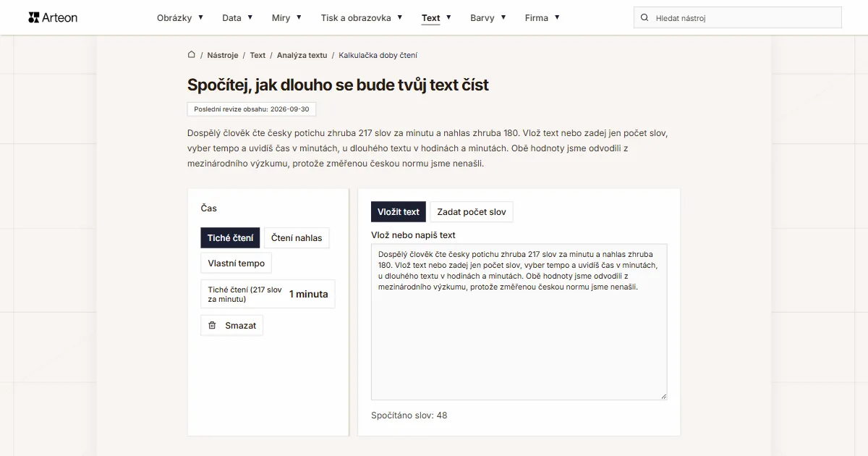Viewport: 868px width, 456px height.
Task: Click the Arteon logo icon
Action: [x=34, y=17]
